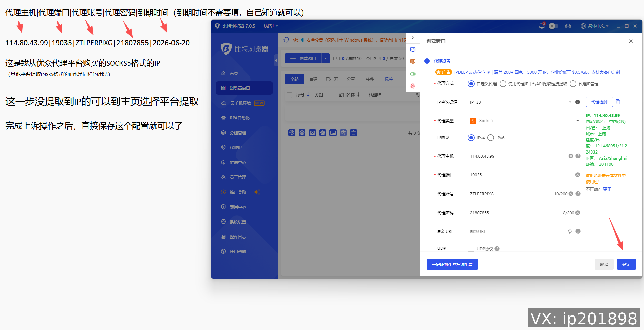Click the blue monitor icon in side strip
This screenshot has width=644, height=330.
click(x=413, y=50)
